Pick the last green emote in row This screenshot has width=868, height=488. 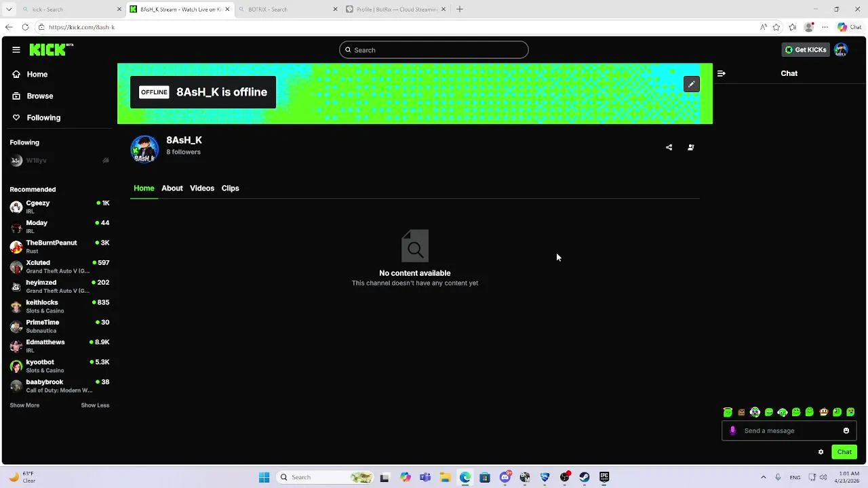(x=850, y=412)
